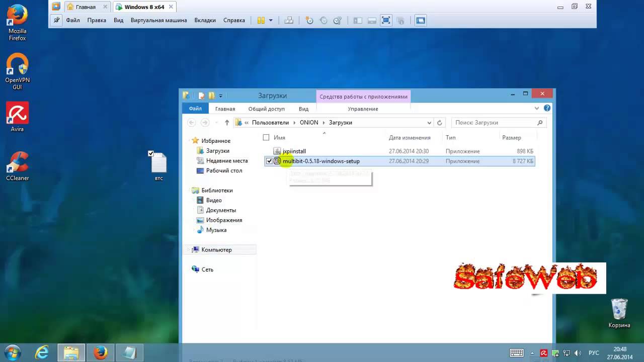Open the Корзина recycle bin
The height and width of the screenshot is (362, 644).
(x=619, y=313)
